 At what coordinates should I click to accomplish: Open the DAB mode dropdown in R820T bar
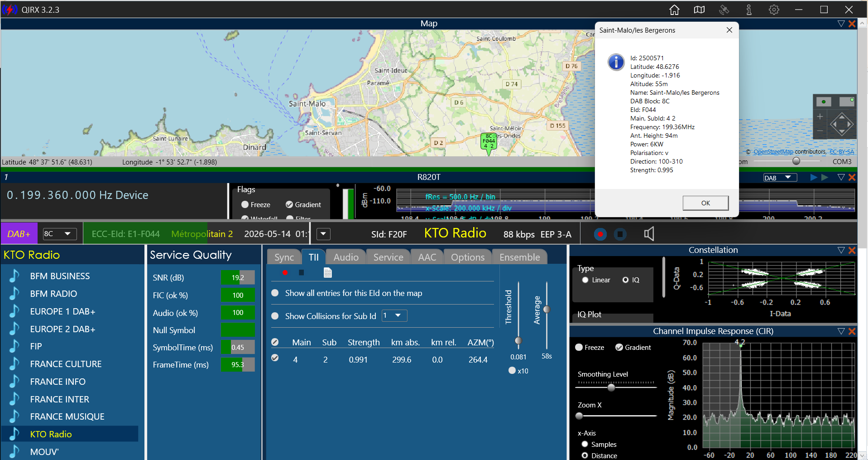coord(780,178)
